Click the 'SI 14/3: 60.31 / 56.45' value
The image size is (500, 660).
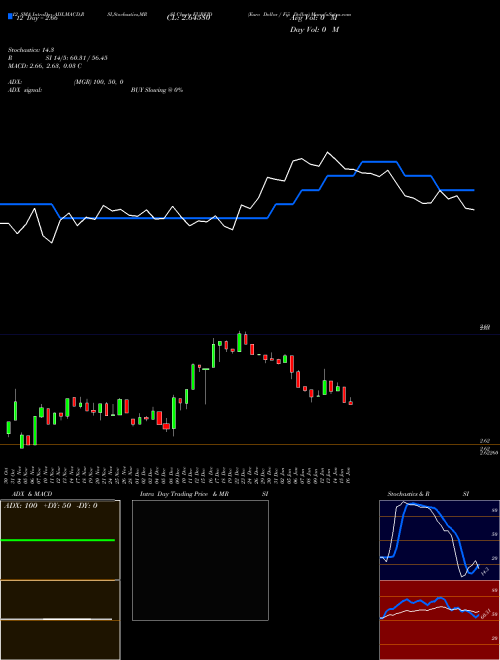(x=76, y=58)
